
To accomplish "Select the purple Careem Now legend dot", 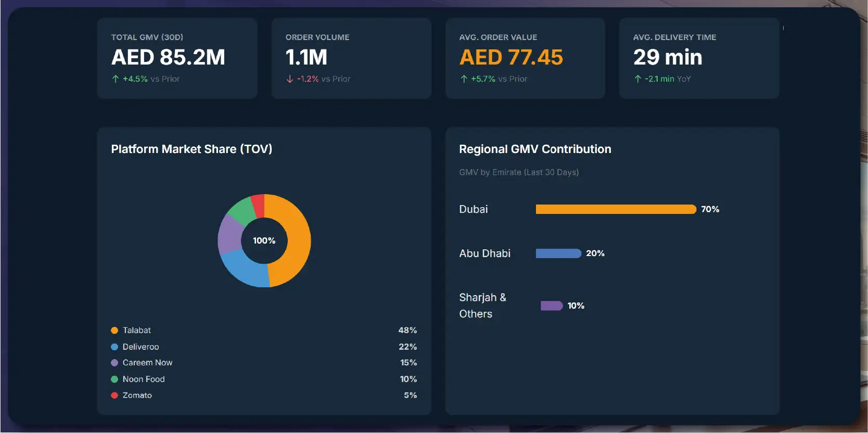I will click(114, 363).
